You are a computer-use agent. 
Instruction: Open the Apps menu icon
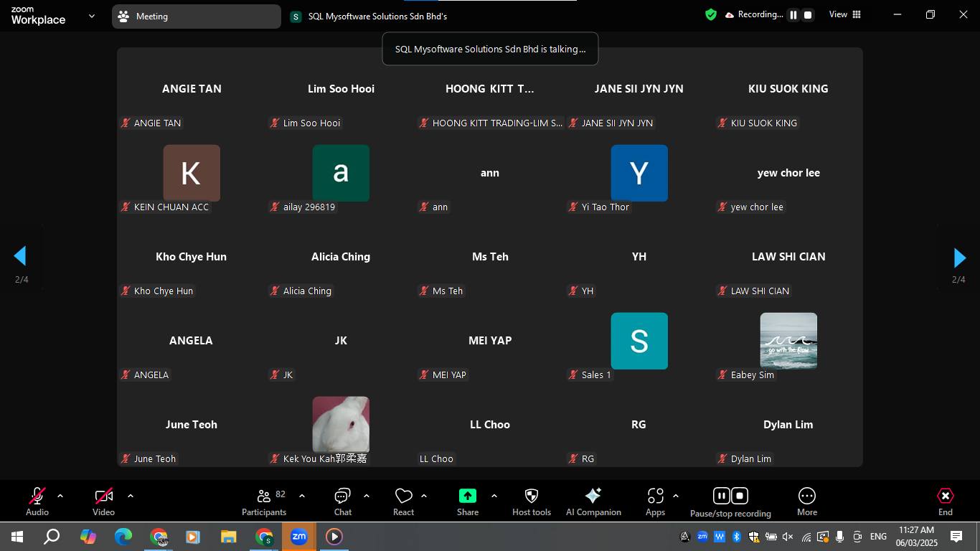coord(655,501)
